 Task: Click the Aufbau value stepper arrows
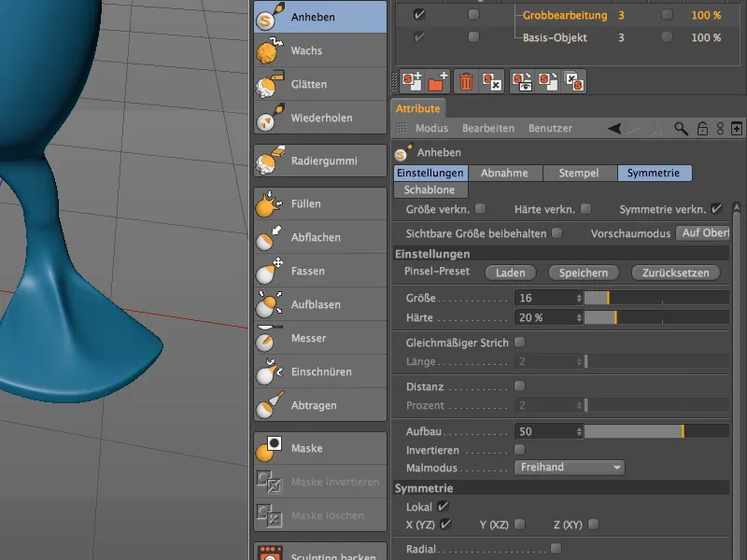(579, 431)
